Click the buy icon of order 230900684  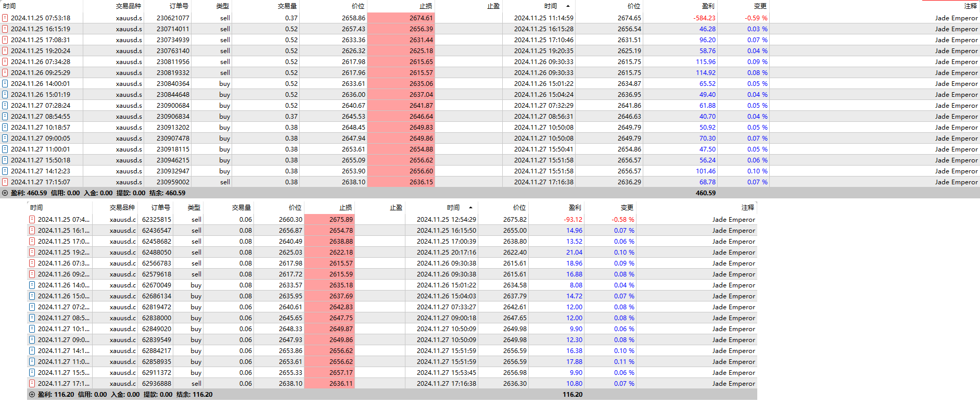5,105
